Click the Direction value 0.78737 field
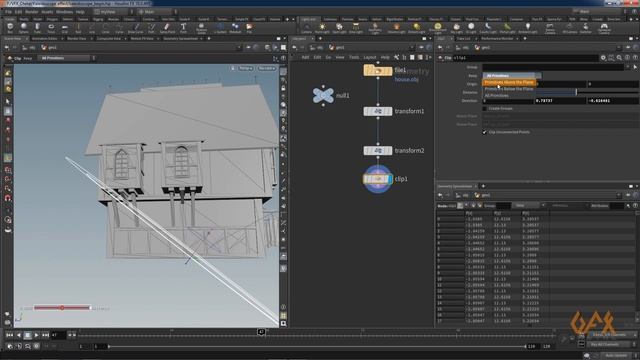Image resolution: width=640 pixels, height=360 pixels. click(560, 100)
